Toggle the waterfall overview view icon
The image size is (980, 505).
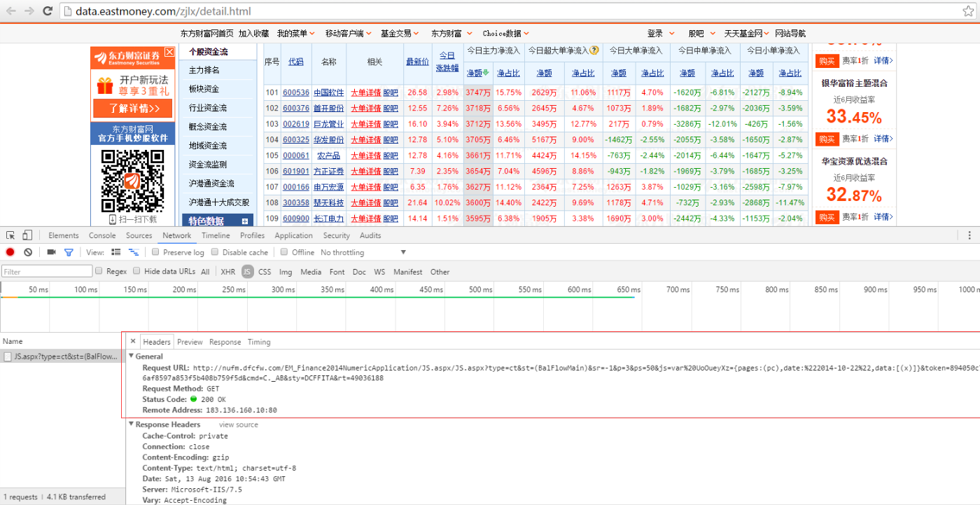pyautogui.click(x=133, y=252)
